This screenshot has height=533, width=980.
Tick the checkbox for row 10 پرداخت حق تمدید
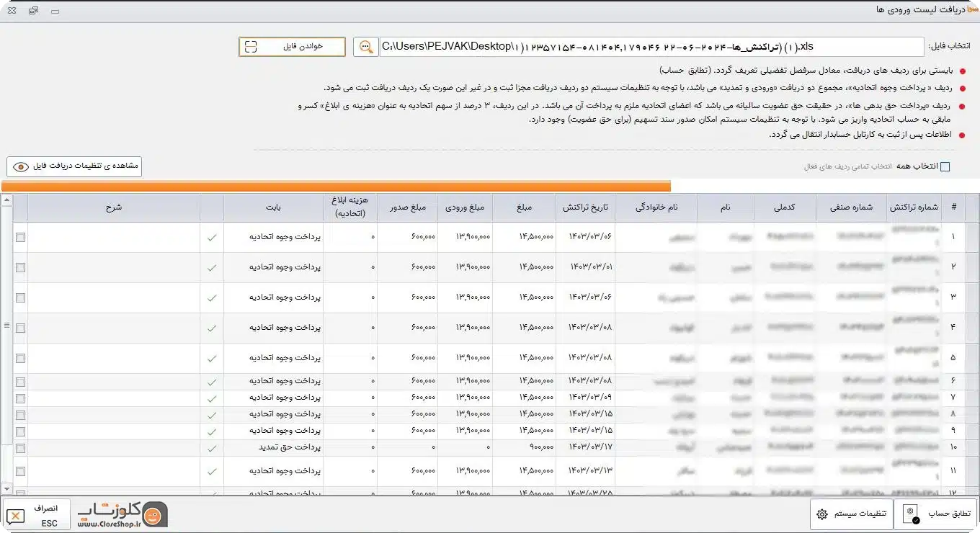[x=20, y=448]
